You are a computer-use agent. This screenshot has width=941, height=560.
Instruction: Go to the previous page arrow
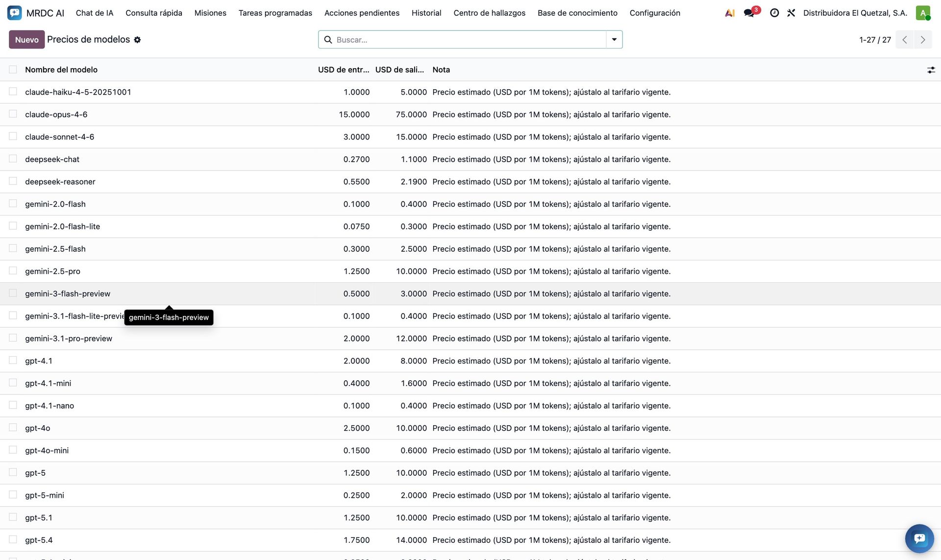905,40
